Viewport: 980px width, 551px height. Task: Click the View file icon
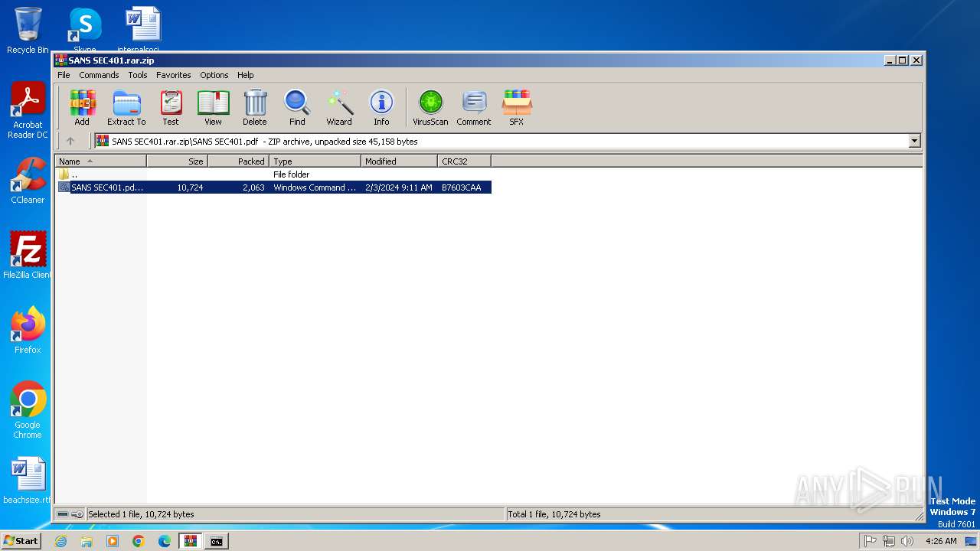[213, 107]
